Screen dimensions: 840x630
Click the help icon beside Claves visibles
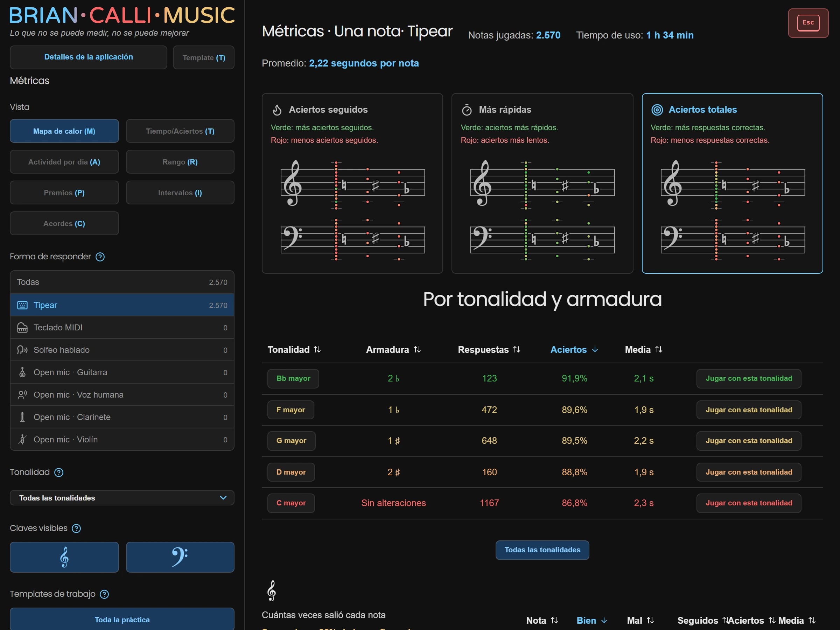pos(76,528)
